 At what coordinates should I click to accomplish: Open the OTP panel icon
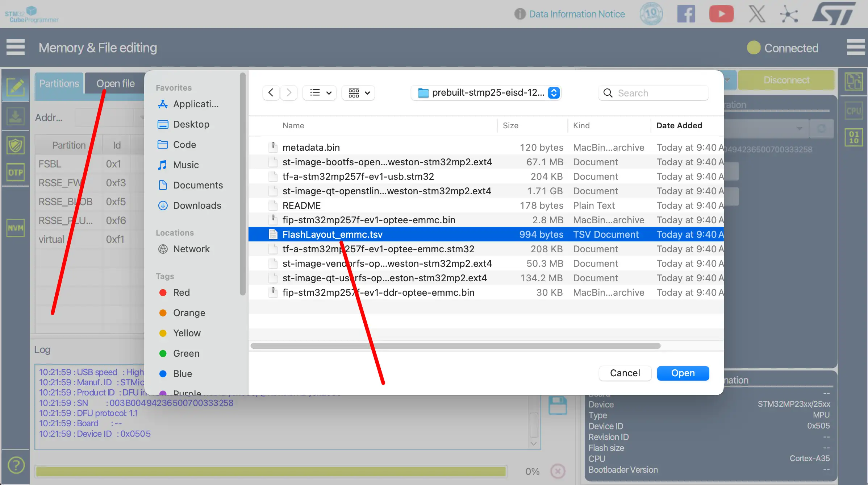(16, 173)
